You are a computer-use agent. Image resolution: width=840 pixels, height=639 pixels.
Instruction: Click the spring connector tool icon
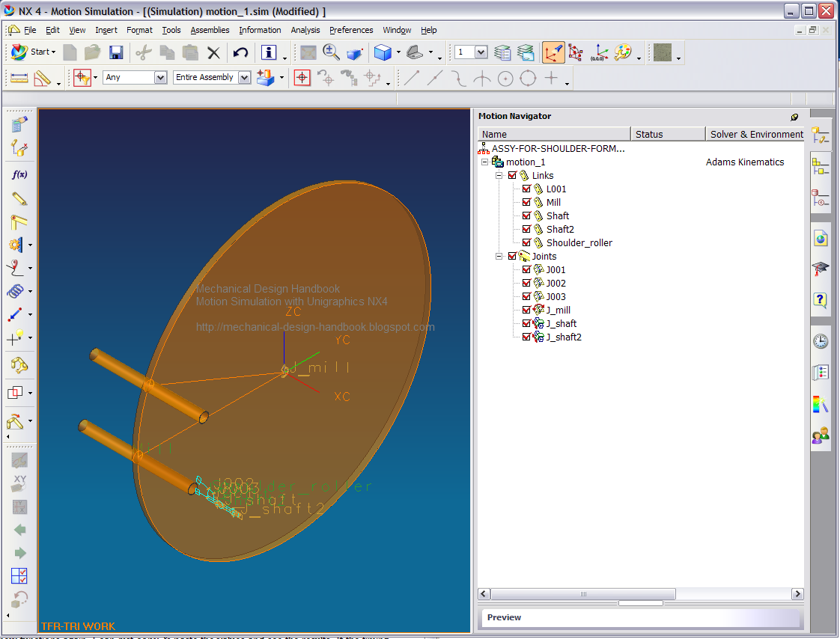[16, 291]
